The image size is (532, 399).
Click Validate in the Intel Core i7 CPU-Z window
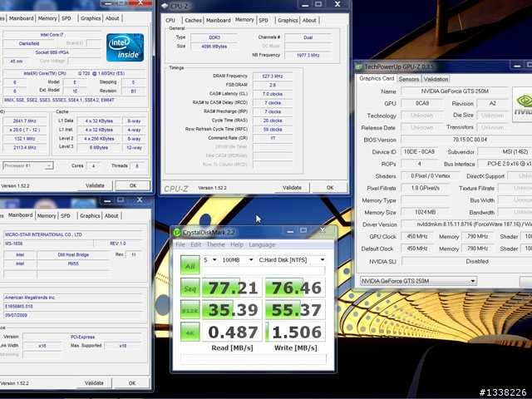click(x=95, y=185)
